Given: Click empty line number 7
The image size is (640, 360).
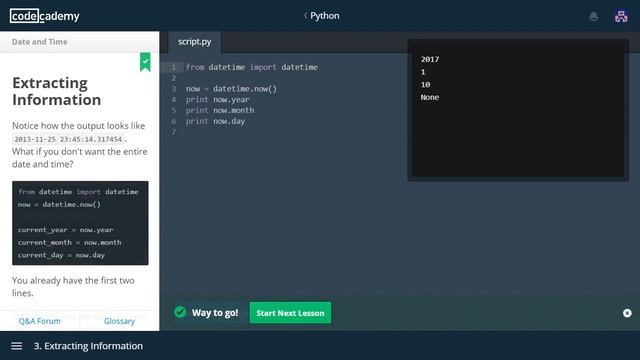Looking at the screenshot, I should click(173, 132).
